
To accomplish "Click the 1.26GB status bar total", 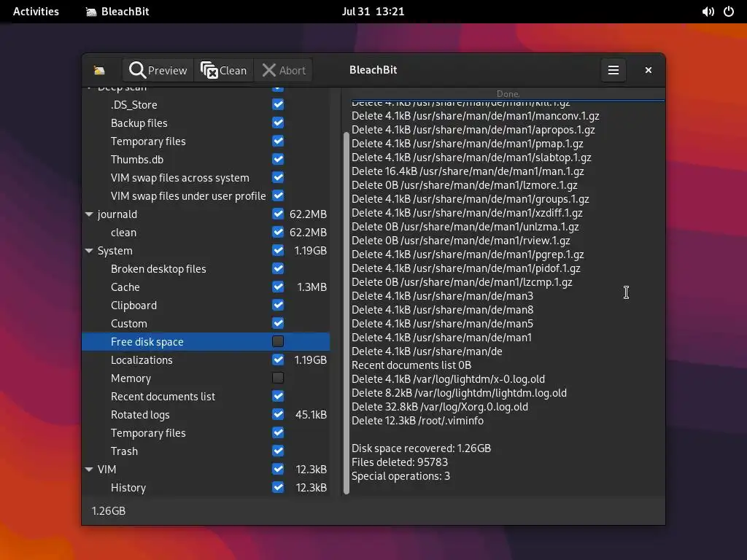I will [x=109, y=511].
